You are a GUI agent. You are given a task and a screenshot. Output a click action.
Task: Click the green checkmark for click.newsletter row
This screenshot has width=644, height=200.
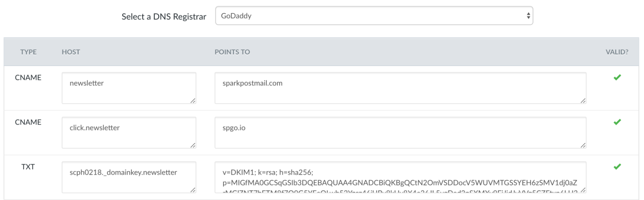pyautogui.click(x=617, y=122)
